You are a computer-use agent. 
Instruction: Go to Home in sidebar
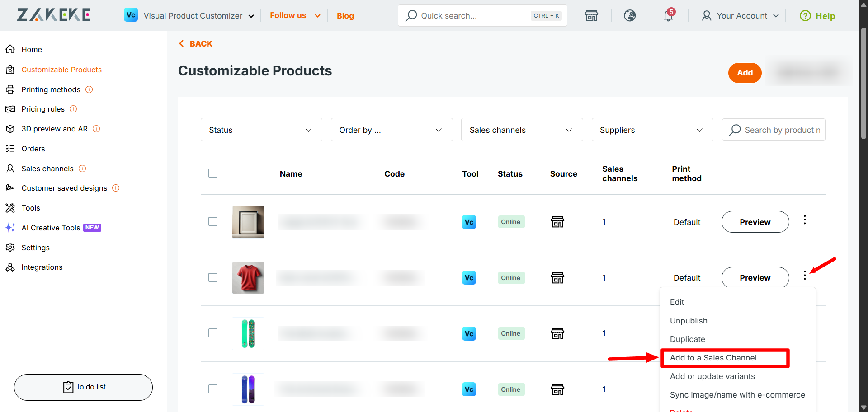(32, 49)
